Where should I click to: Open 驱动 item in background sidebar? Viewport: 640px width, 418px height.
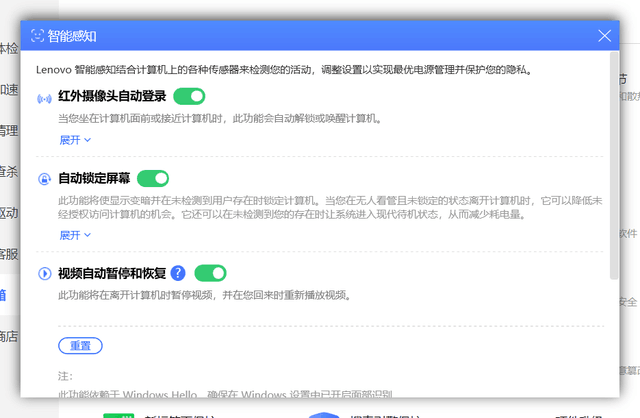(9, 213)
